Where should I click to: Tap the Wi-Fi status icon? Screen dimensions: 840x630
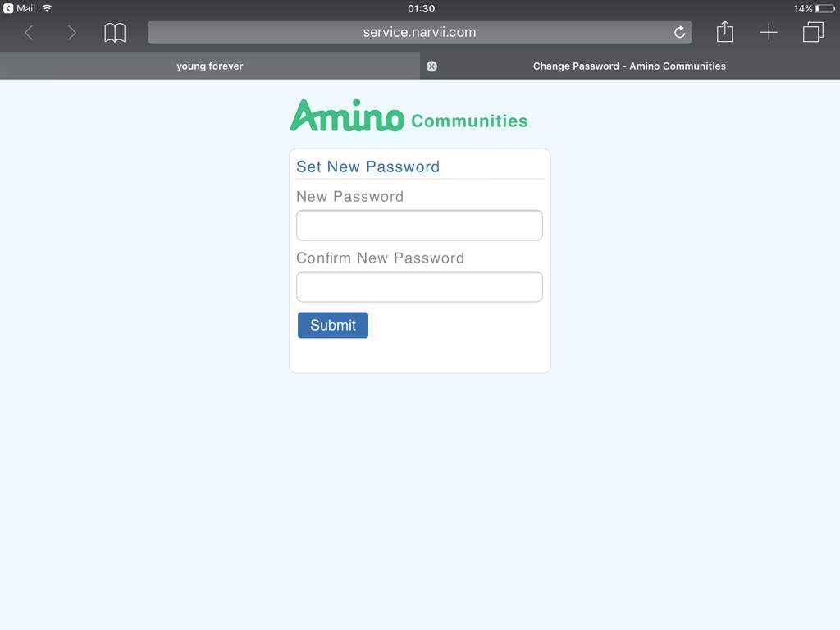click(47, 8)
